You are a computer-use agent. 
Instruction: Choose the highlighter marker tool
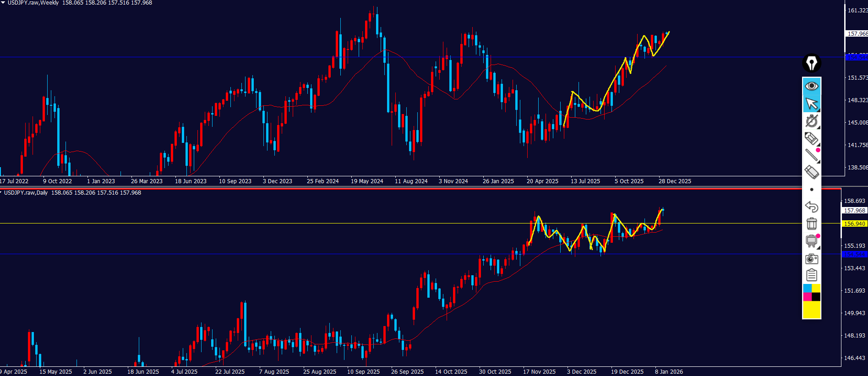pyautogui.click(x=811, y=138)
